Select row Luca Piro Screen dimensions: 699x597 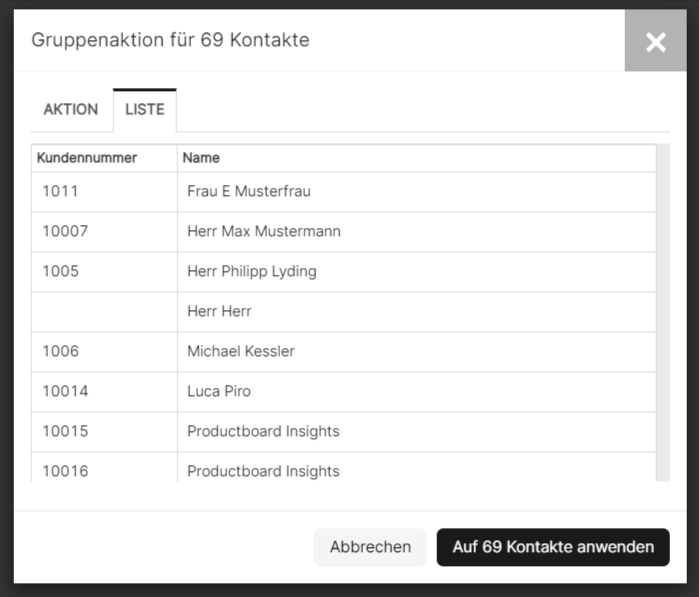(x=344, y=391)
